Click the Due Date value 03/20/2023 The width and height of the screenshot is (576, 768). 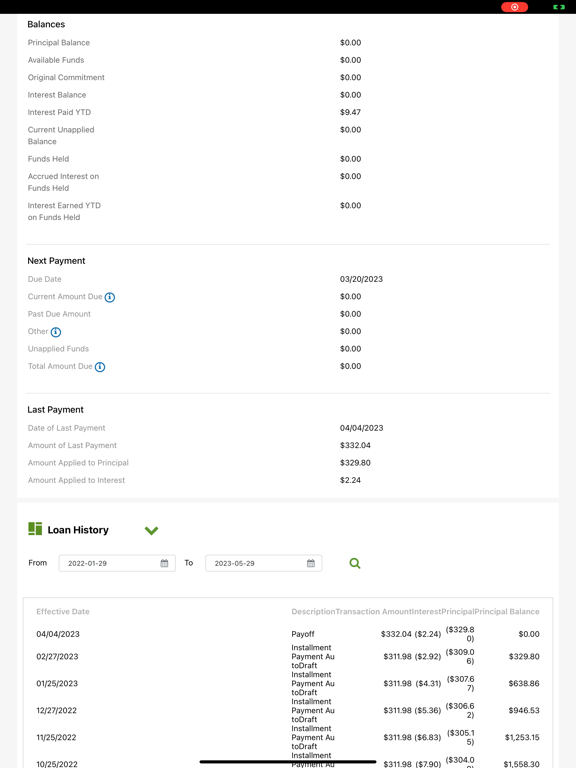[x=361, y=279]
